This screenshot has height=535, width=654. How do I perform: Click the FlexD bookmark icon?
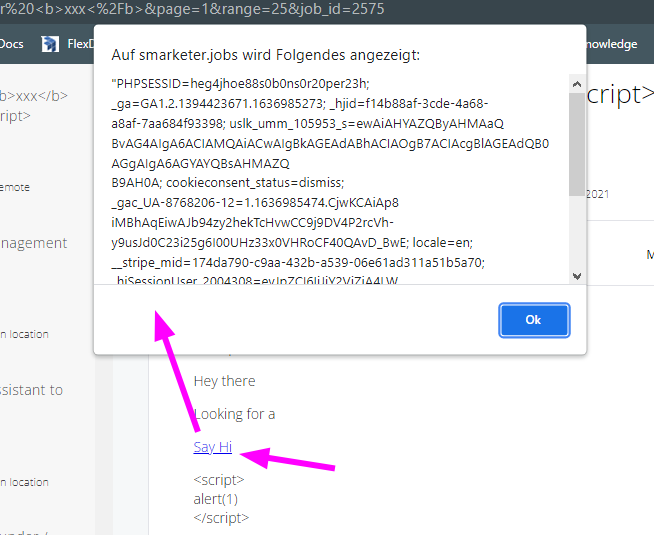(50, 44)
